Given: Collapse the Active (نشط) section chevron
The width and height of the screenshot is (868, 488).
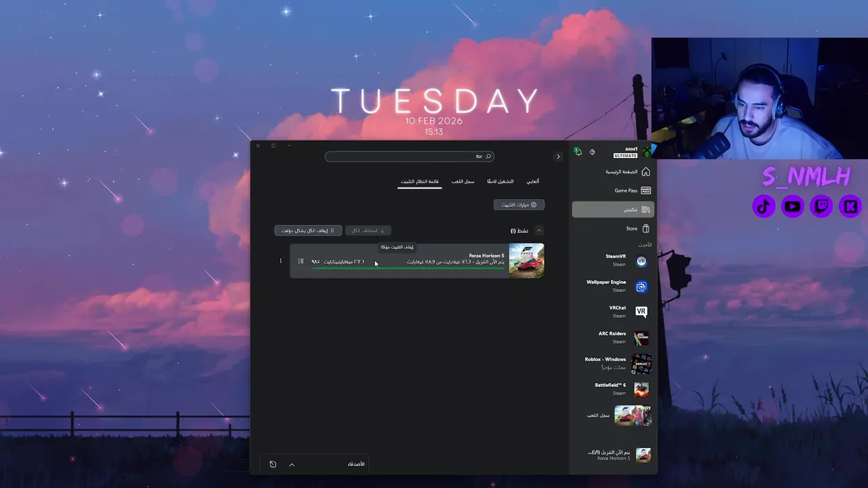Looking at the screenshot, I should (x=539, y=230).
